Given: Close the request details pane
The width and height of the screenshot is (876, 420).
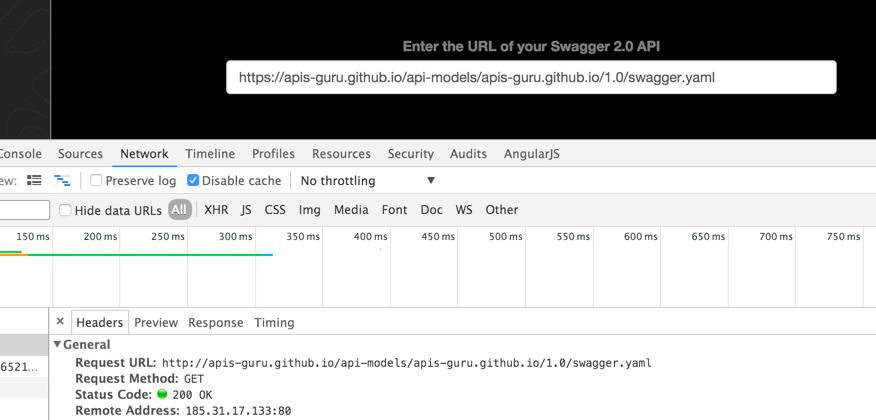Looking at the screenshot, I should click(60, 322).
